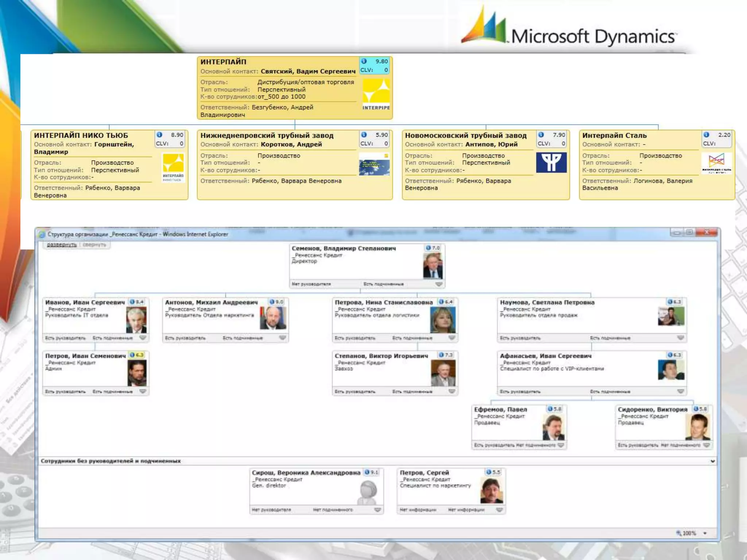The height and width of the screenshot is (560, 747).
Task: Expand arrow on Иванов, Иван Сергеевич card
Action: click(143, 338)
